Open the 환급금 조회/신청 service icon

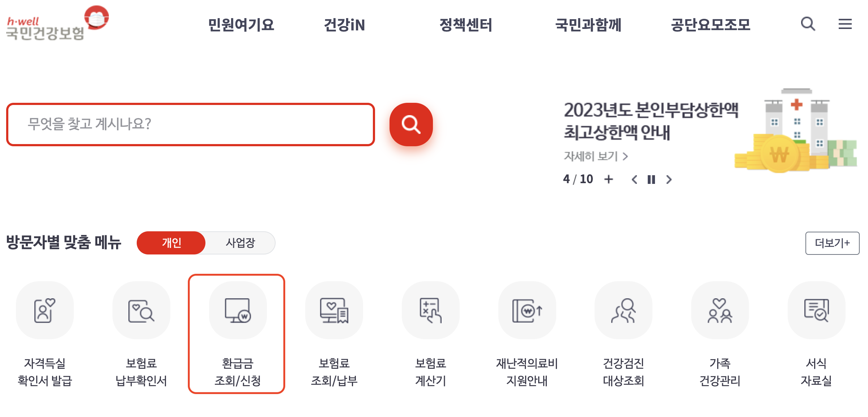pos(237,311)
